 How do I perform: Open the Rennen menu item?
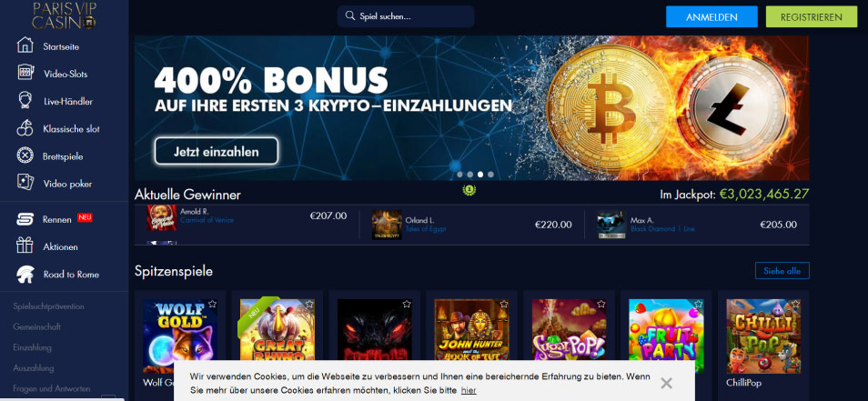(57, 219)
